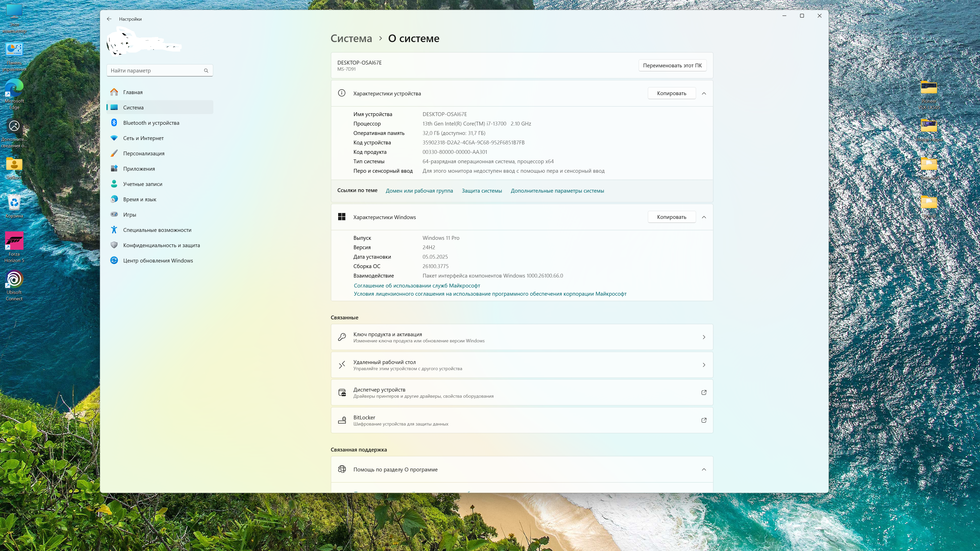
Task: Click the Диспетчер устройств printer icon
Action: click(342, 393)
